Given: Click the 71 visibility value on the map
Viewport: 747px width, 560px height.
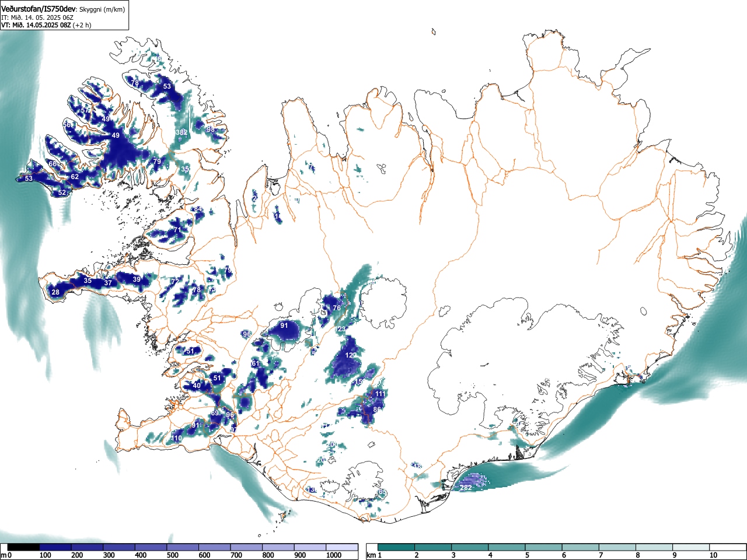Looking at the screenshot, I should point(177,230).
